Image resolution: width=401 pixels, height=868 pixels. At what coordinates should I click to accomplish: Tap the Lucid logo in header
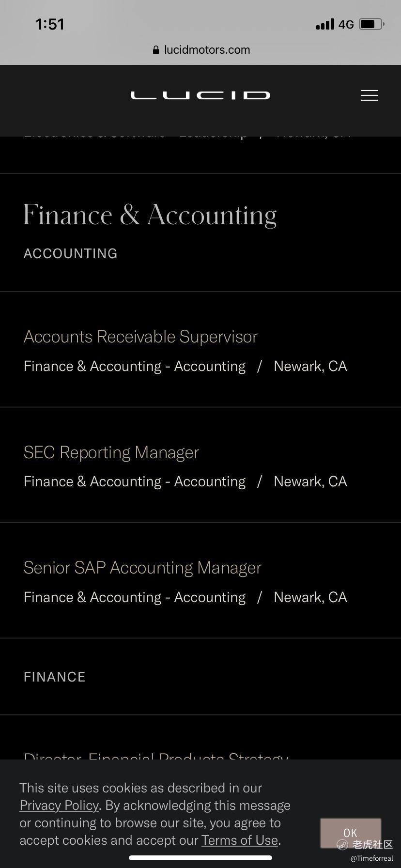coord(200,95)
